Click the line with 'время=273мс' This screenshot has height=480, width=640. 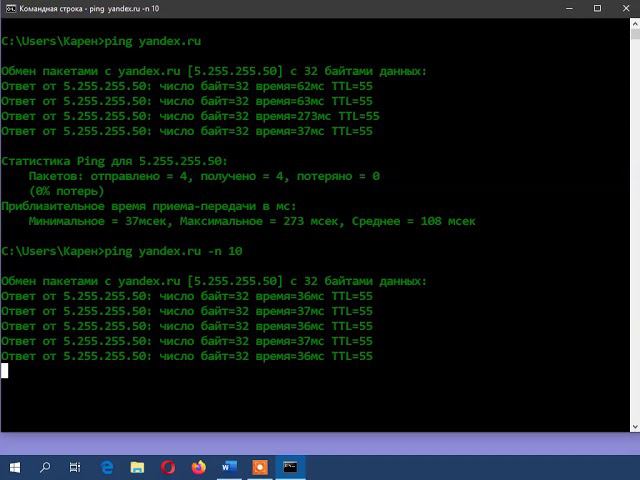tap(191, 116)
